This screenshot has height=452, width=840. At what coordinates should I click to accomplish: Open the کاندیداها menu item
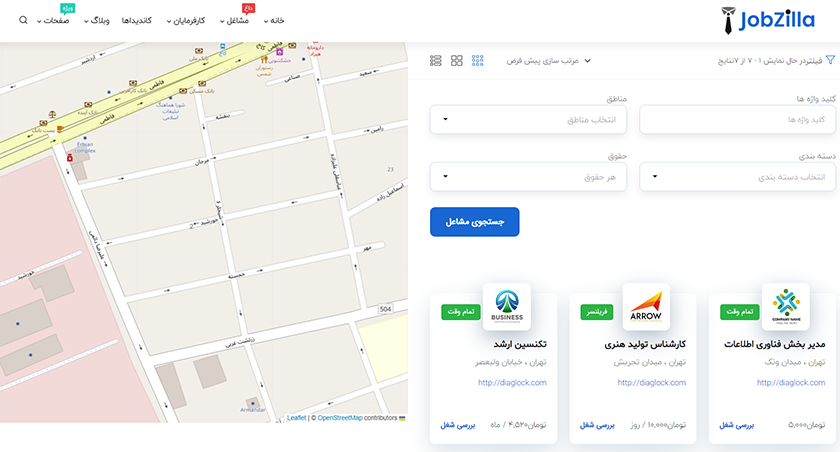click(135, 20)
